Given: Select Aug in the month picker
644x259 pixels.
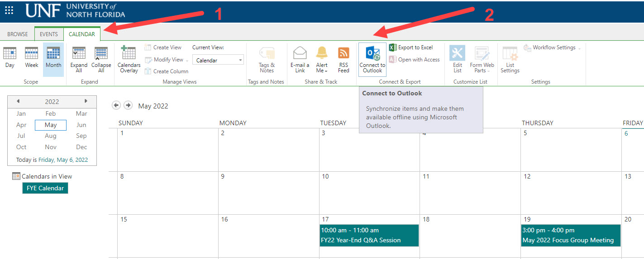Looking at the screenshot, I should (51, 136).
